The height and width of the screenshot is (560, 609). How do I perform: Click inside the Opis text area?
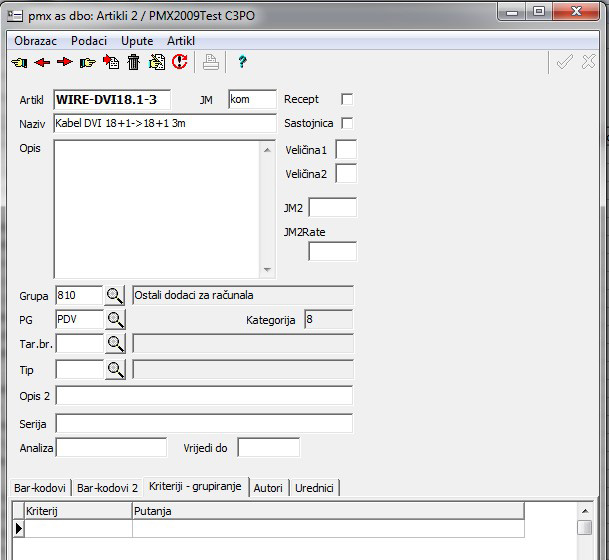(157, 209)
